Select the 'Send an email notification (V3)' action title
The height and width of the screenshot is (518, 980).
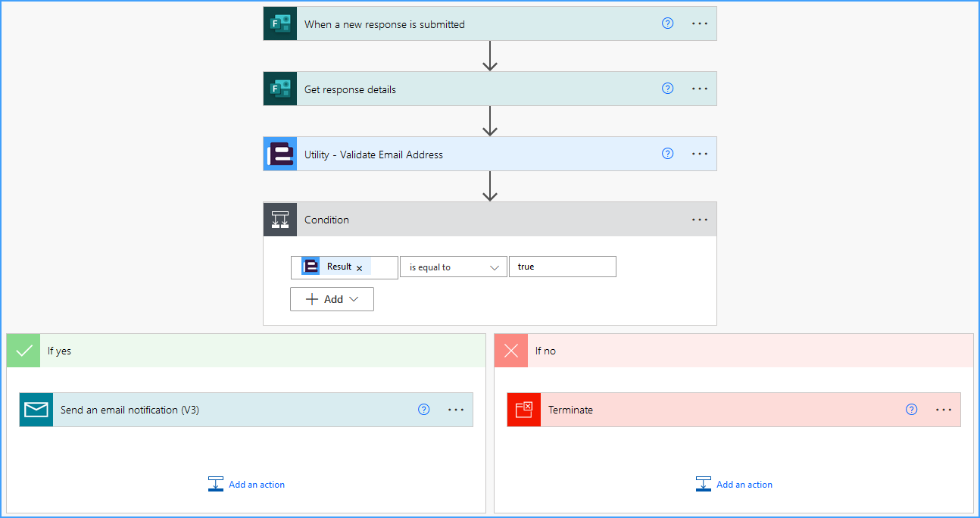[130, 410]
